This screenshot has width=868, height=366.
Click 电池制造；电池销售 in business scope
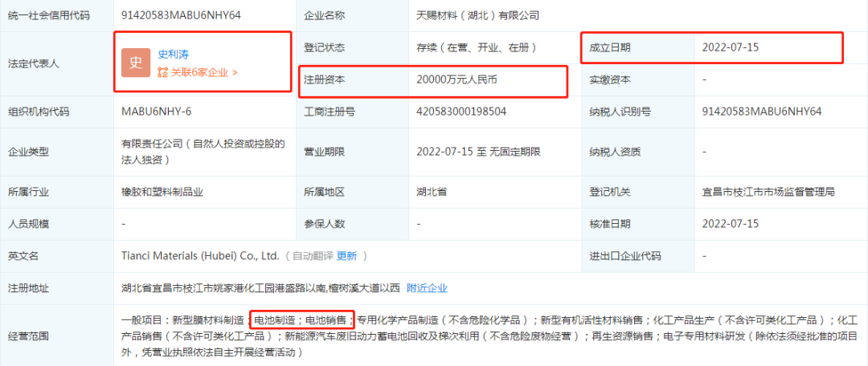click(x=301, y=319)
